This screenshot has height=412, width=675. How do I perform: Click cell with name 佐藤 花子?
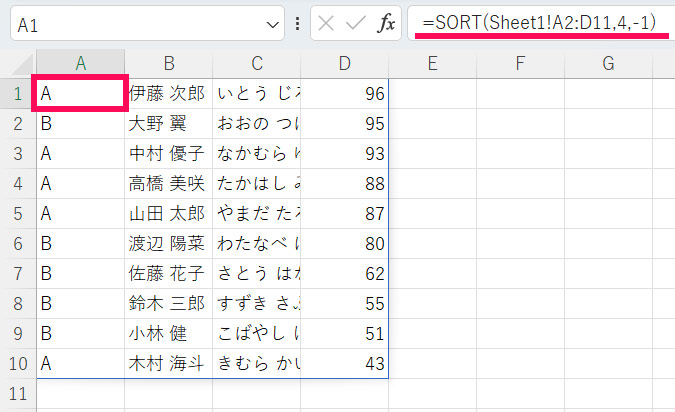click(169, 274)
